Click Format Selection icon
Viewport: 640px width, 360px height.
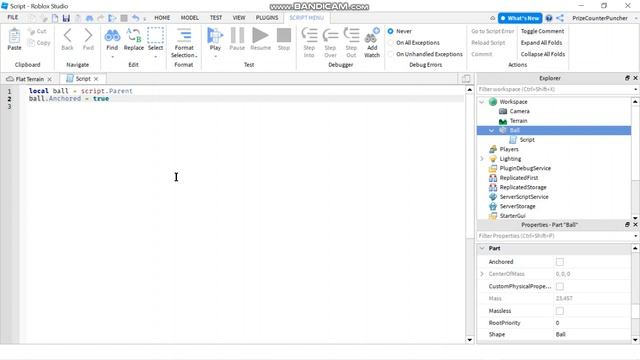coord(184,35)
